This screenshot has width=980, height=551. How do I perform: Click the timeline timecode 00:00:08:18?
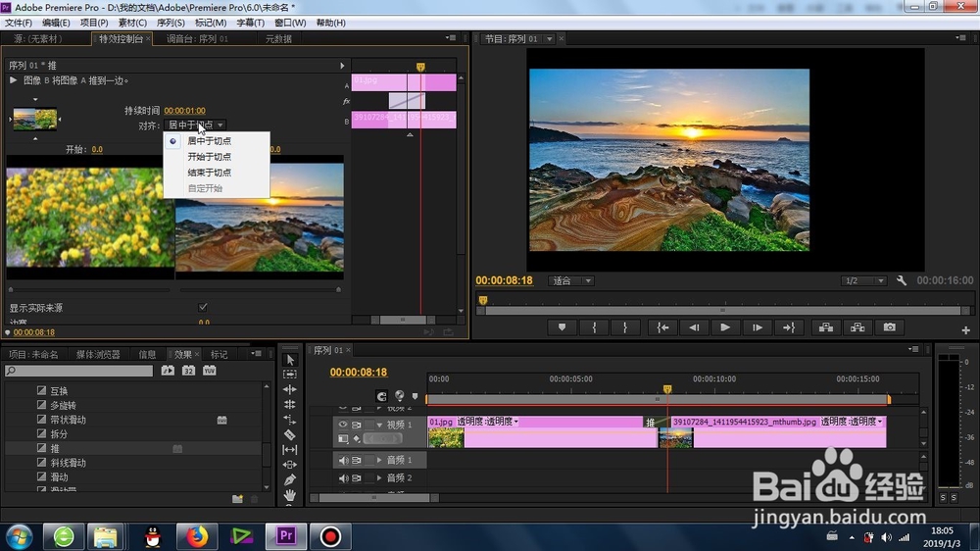point(358,373)
